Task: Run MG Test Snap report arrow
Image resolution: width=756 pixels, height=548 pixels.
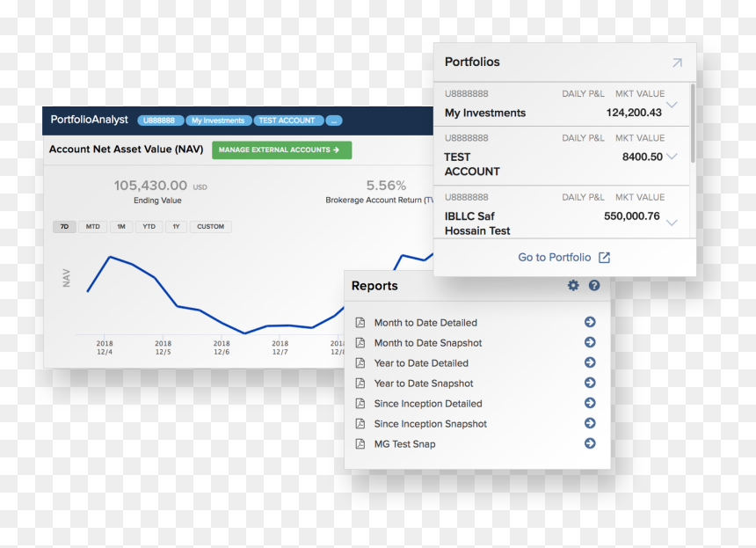Action: pos(590,444)
